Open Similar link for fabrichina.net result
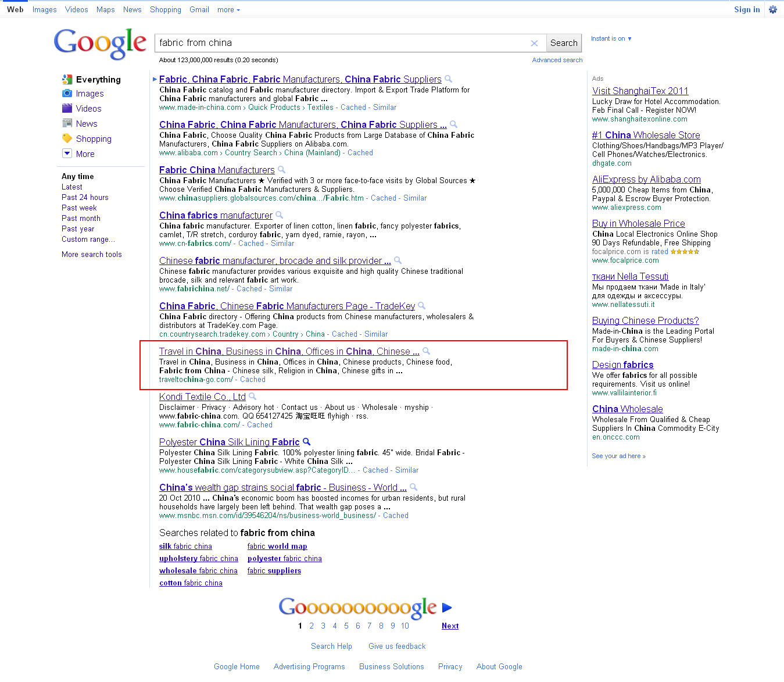The height and width of the screenshot is (682, 784). point(281,289)
